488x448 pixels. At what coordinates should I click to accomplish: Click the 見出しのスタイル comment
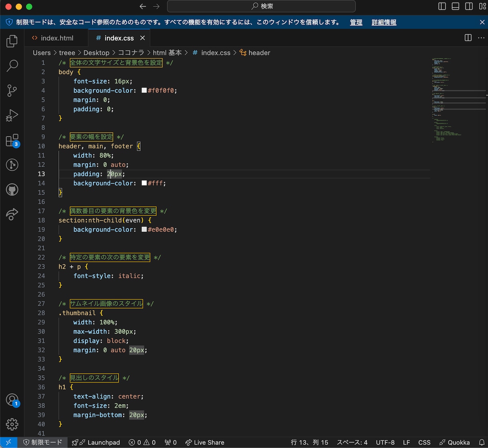(94, 378)
